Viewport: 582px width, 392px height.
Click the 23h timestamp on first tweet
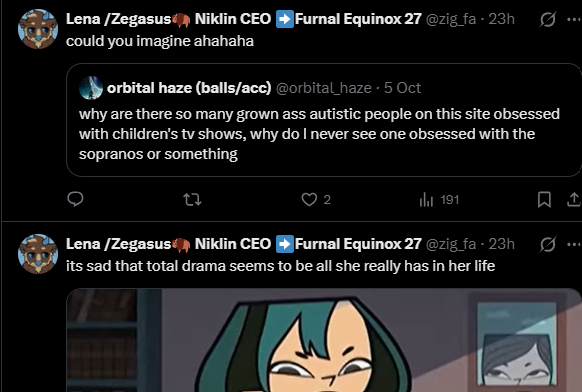click(x=501, y=19)
